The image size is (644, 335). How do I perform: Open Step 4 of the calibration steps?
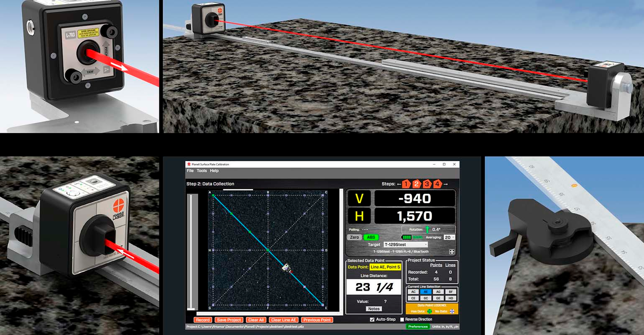coord(437,184)
